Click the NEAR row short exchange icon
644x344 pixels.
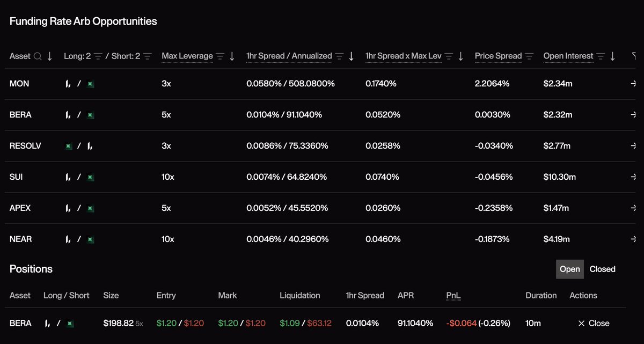91,239
